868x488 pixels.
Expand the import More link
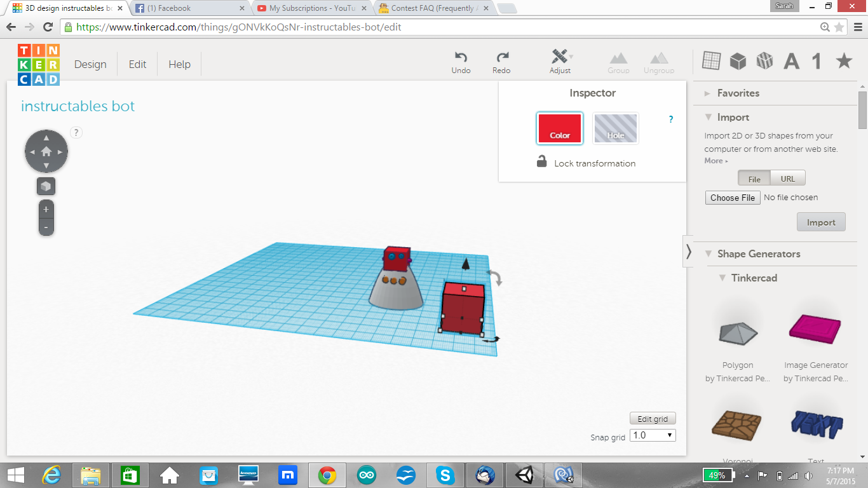[716, 161]
